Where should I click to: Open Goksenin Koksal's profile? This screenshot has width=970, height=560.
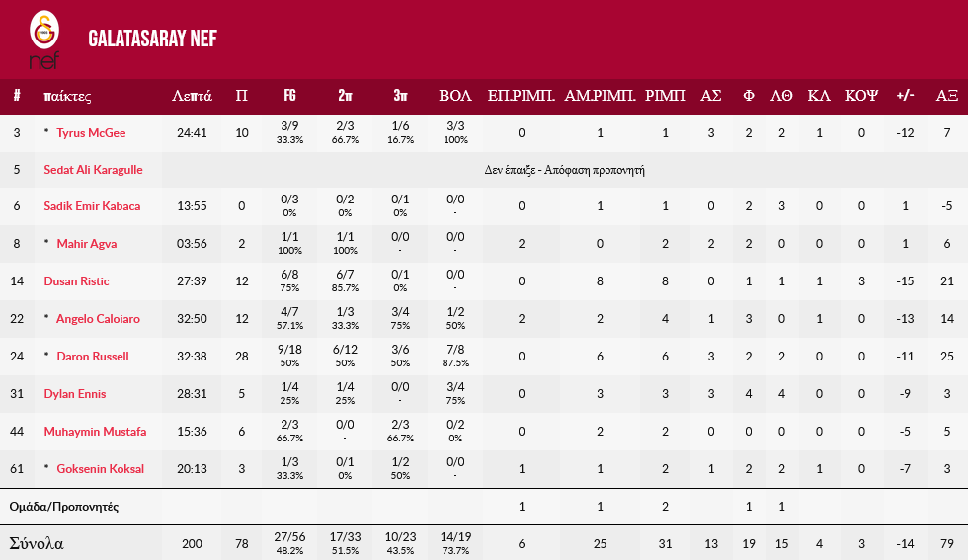click(100, 469)
